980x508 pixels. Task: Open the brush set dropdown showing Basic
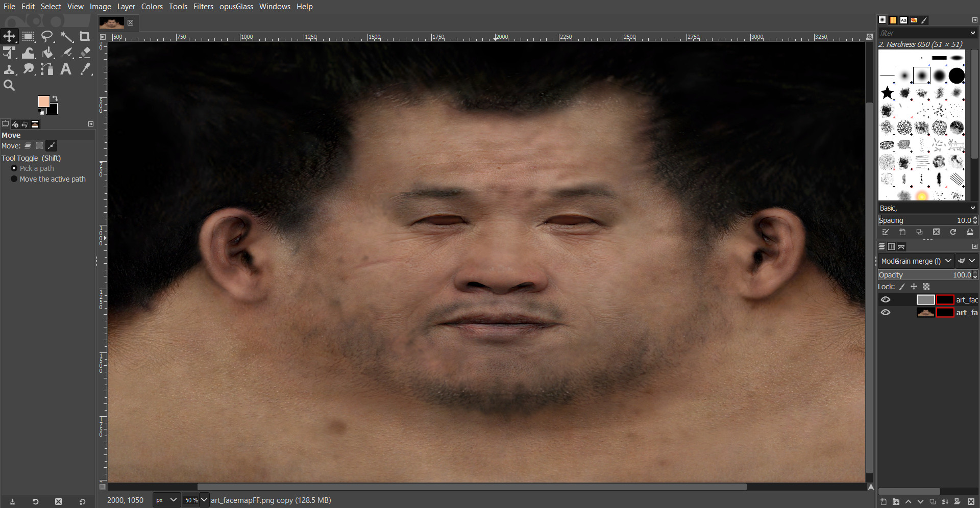[x=927, y=208]
